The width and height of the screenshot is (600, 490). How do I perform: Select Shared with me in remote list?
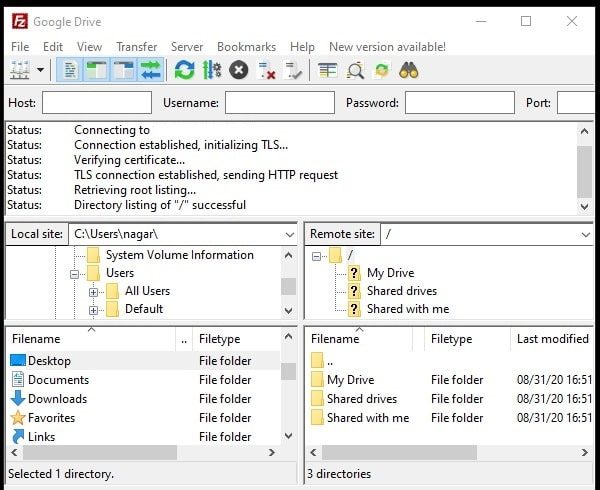pyautogui.click(x=450, y=418)
